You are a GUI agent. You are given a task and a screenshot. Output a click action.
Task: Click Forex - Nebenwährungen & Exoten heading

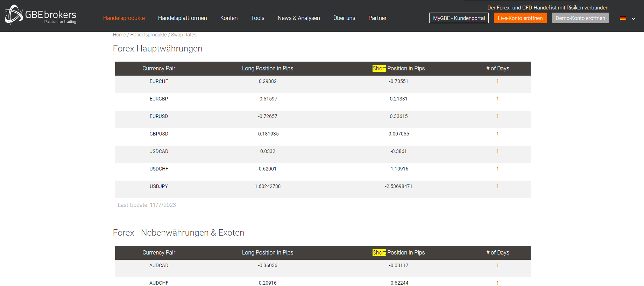178,232
